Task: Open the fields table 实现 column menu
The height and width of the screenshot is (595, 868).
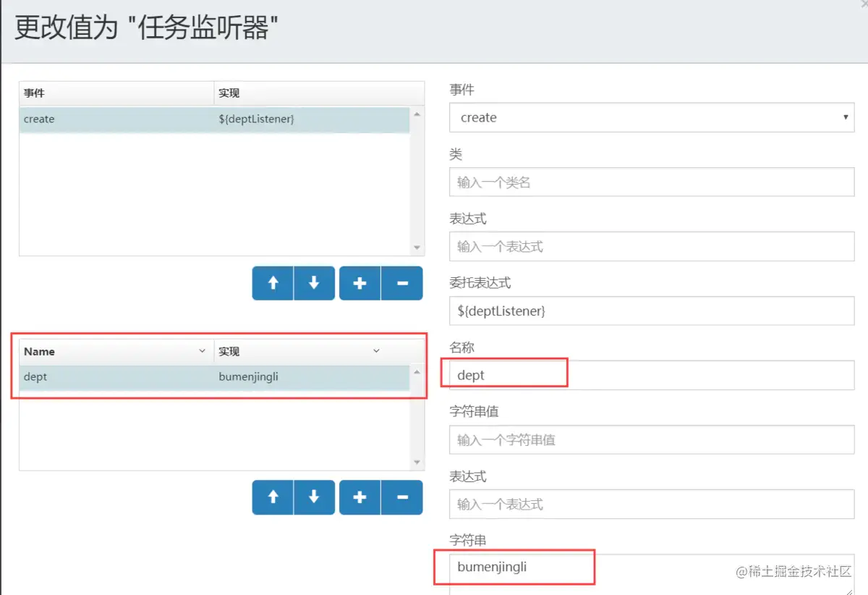Action: click(x=376, y=351)
